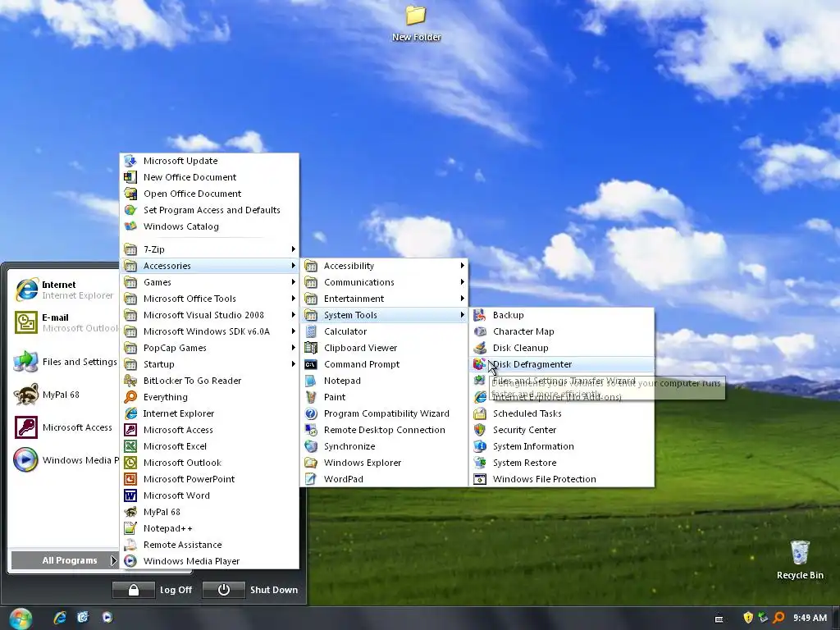This screenshot has width=840, height=630.
Task: Expand the Startup submenu arrow
Action: [x=293, y=364]
